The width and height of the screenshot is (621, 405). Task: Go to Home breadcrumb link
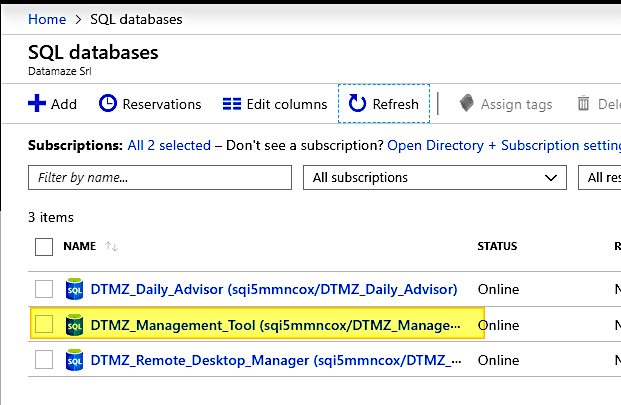47,19
